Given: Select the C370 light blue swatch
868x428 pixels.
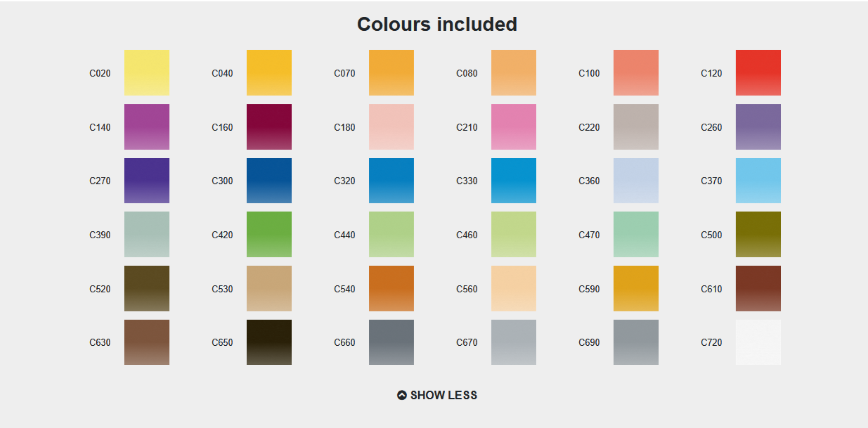Looking at the screenshot, I should pos(758,180).
